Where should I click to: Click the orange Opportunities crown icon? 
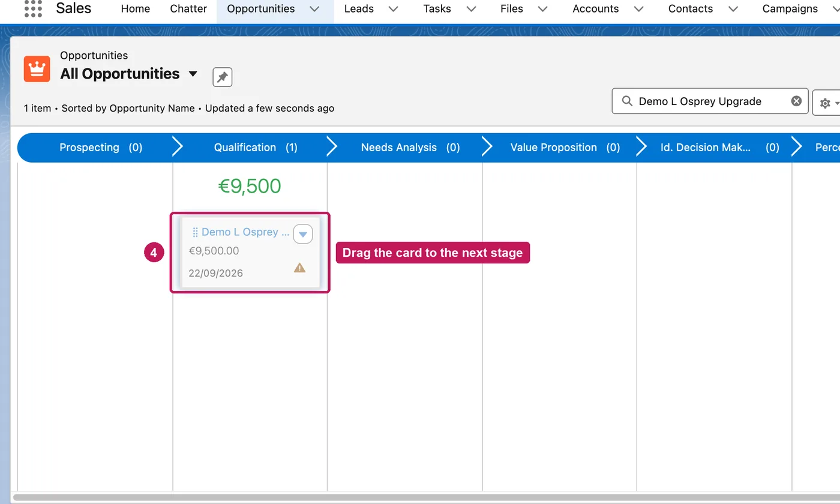click(37, 68)
